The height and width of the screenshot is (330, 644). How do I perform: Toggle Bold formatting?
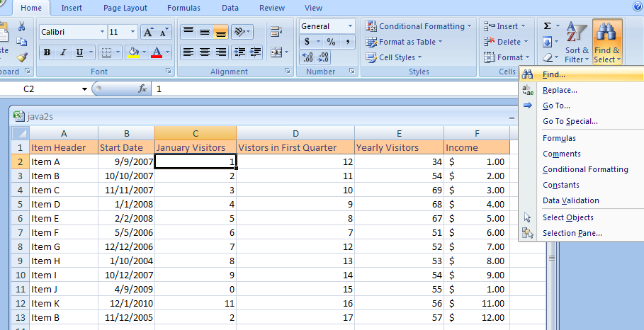[47, 52]
